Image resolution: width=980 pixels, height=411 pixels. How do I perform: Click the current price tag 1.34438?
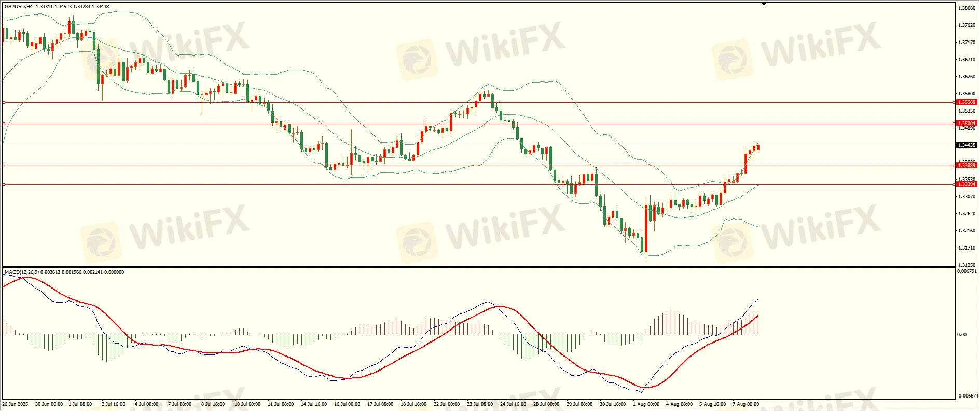pyautogui.click(x=967, y=145)
